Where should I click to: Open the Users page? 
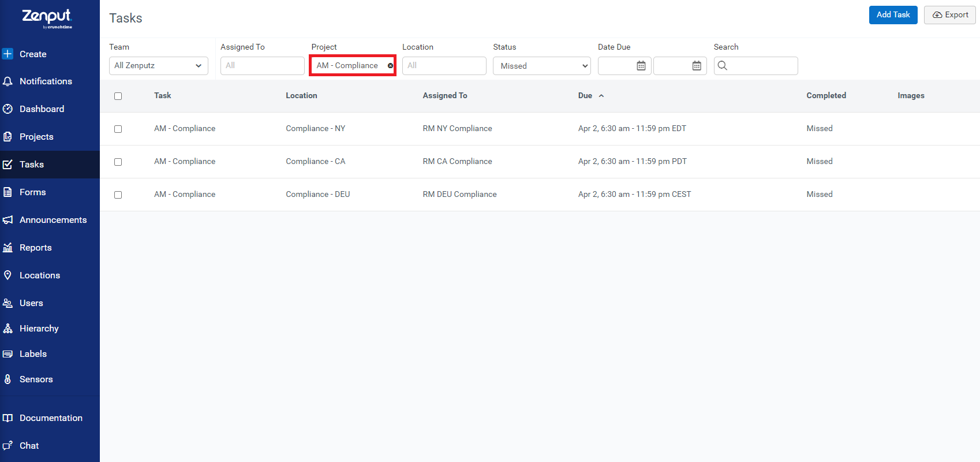31,303
